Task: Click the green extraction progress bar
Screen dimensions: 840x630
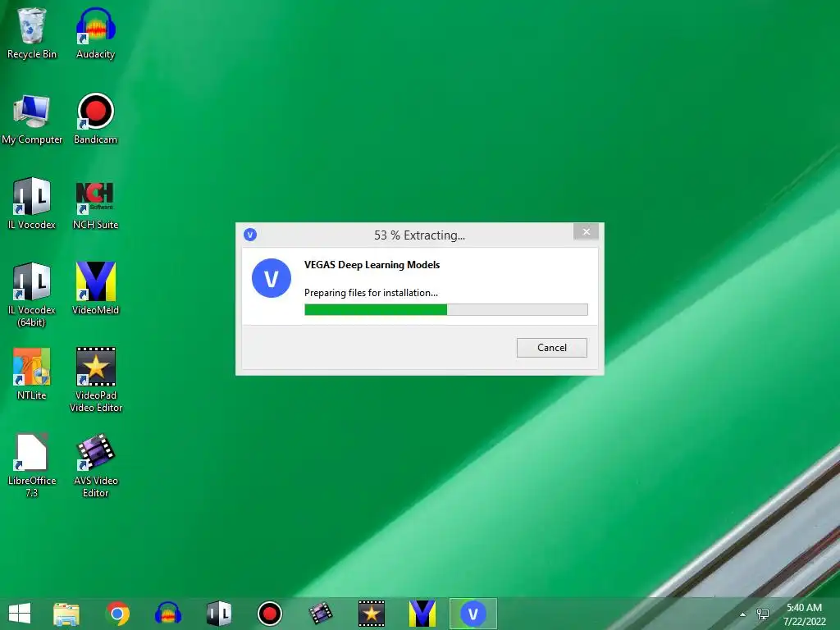Action: pyautogui.click(x=445, y=309)
